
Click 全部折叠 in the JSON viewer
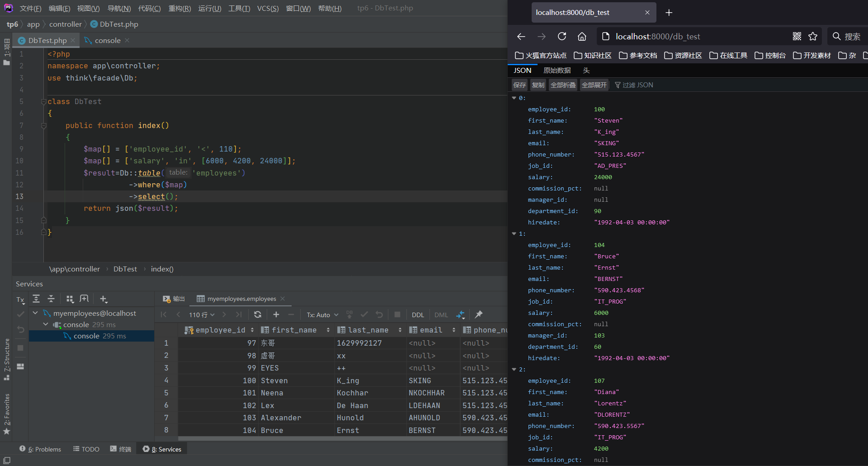point(563,85)
